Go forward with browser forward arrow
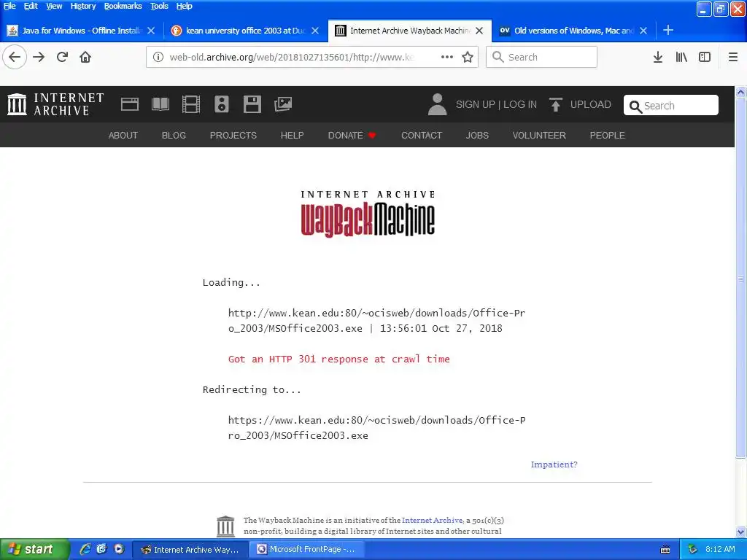Screen dimensions: 747x560 click(x=39, y=57)
